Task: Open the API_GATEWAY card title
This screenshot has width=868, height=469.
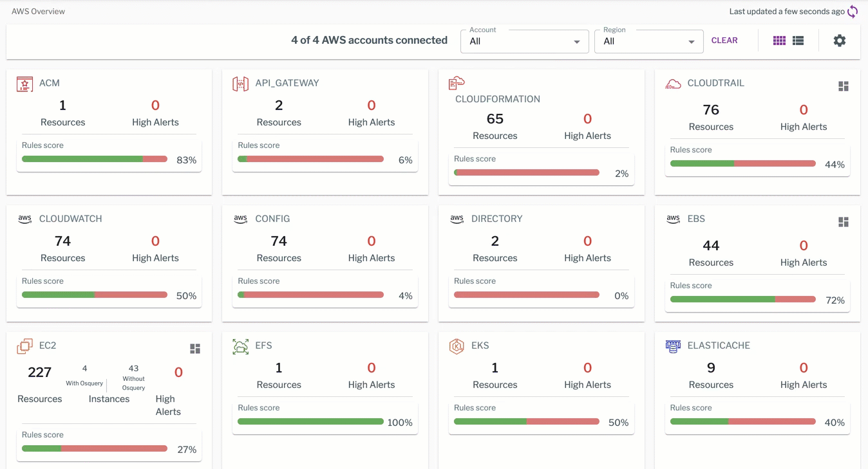Action: (x=287, y=83)
